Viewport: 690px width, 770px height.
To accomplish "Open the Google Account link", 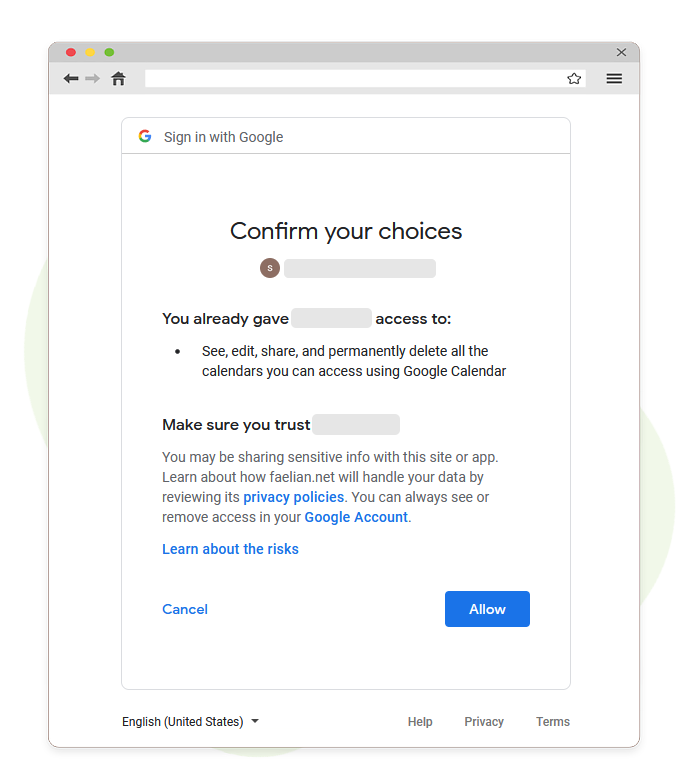I will point(356,517).
